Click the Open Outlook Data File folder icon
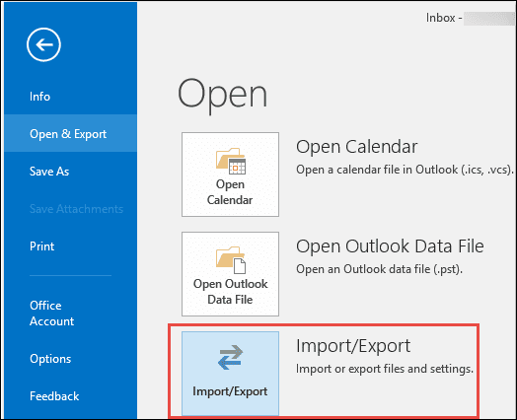Viewport: 517px width, 420px height. coord(231,260)
